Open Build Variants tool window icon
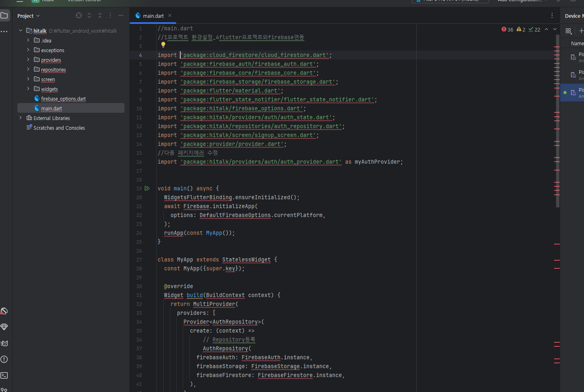584x392 pixels. 4,311
